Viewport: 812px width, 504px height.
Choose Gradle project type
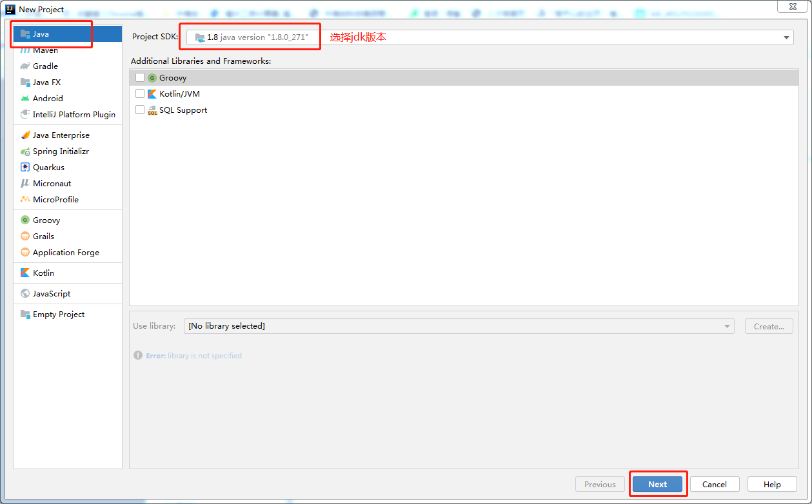coord(68,66)
